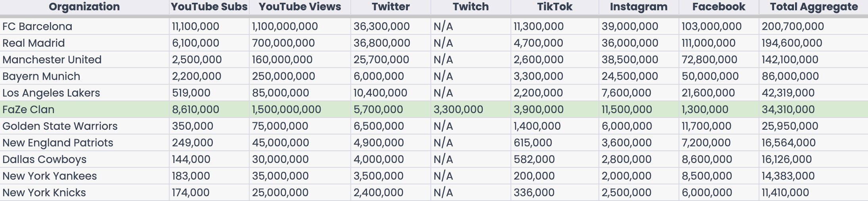
Task: Select the Twitch column header
Action: 470,7
